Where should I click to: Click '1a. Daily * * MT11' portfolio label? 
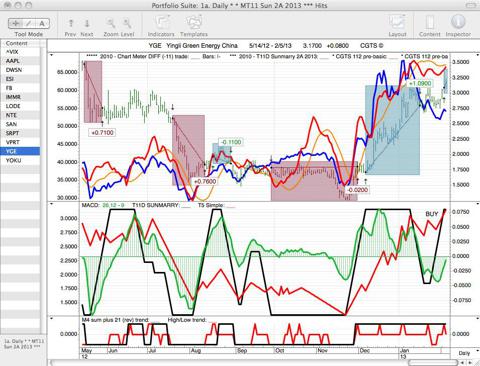[x=23, y=344]
